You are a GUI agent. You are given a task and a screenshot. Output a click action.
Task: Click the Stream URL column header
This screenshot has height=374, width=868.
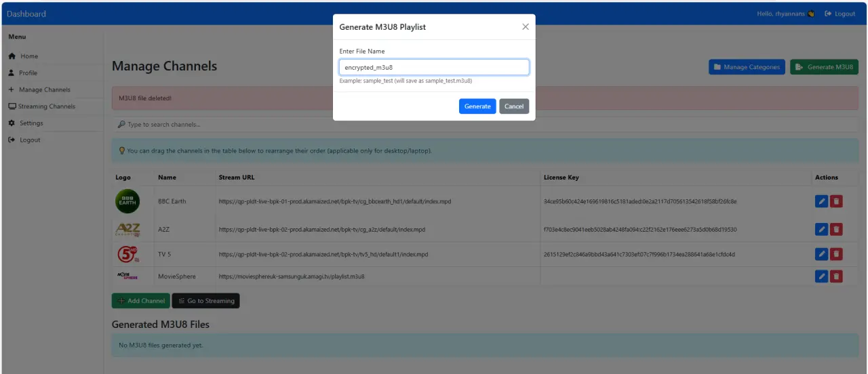(237, 178)
